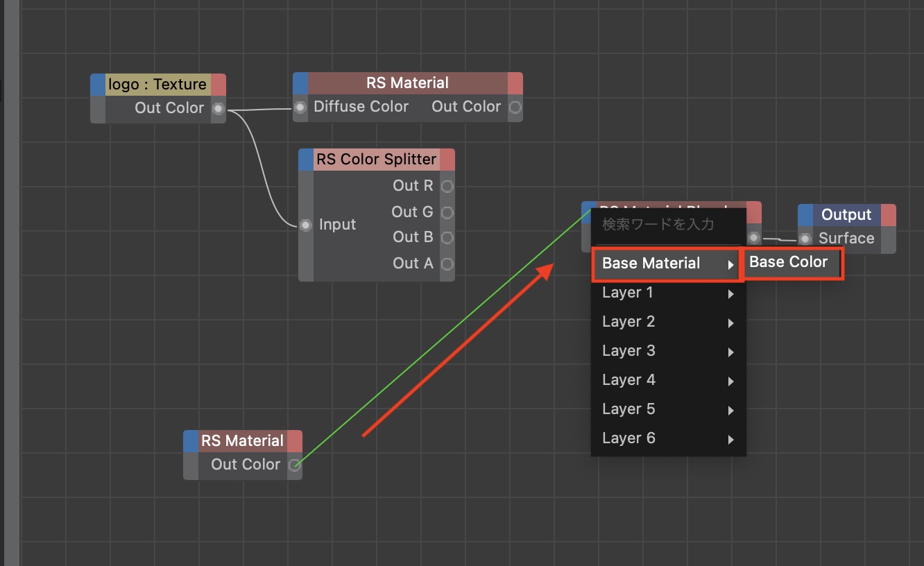Expand the Layer 6 submenu

click(666, 439)
